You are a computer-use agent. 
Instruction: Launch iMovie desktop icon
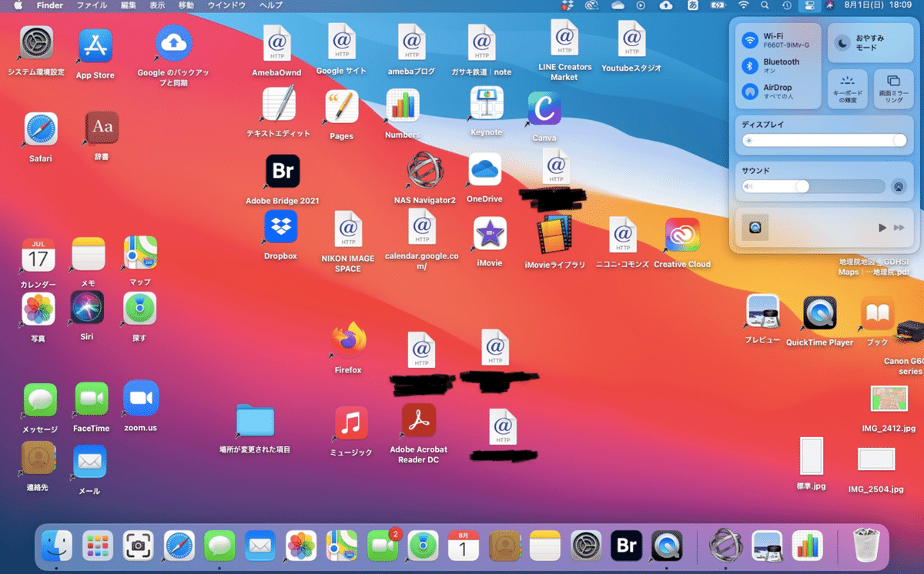coord(490,233)
